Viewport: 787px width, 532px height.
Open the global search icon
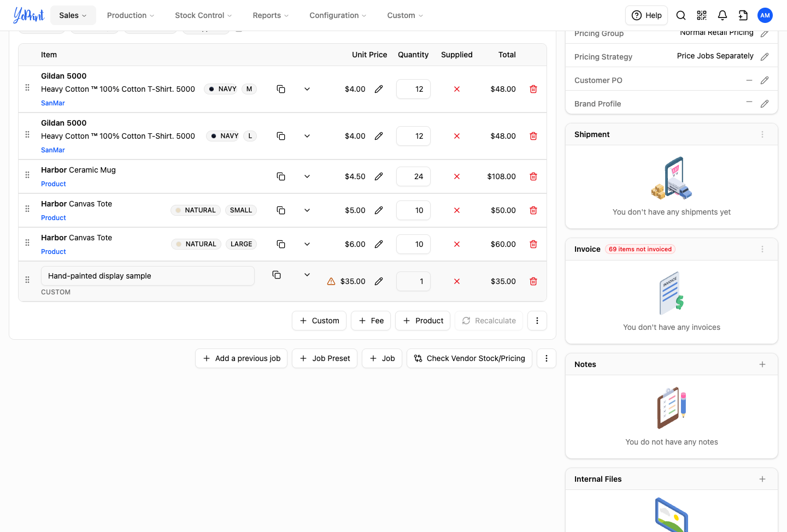[681, 15]
